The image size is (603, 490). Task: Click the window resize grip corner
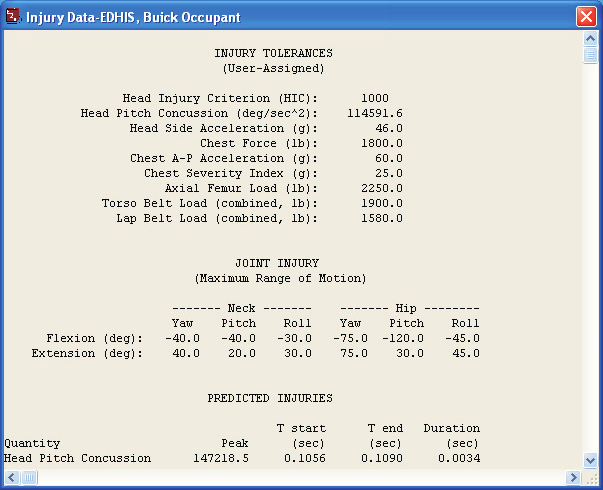(x=590, y=478)
